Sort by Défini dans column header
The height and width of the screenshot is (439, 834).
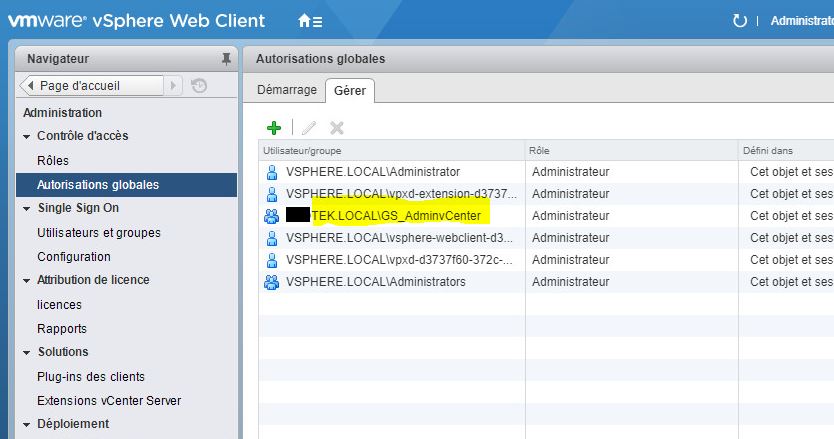coord(786,151)
